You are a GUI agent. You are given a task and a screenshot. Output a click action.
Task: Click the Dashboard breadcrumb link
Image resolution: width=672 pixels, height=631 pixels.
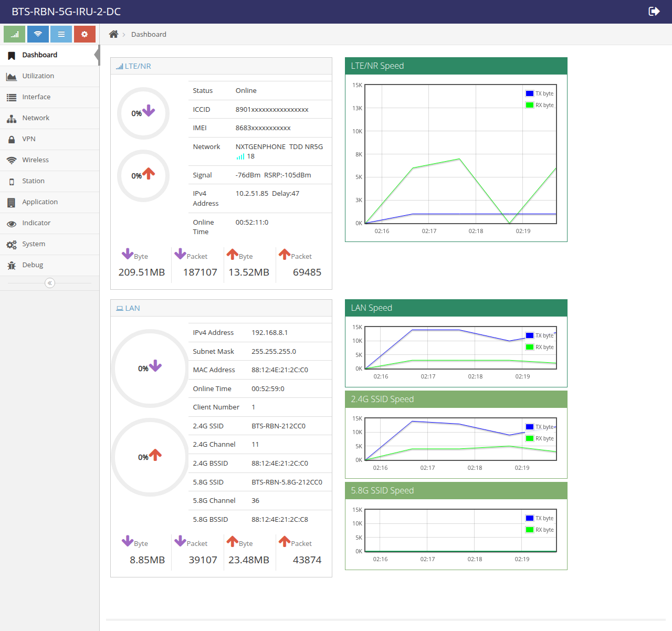[x=149, y=34]
